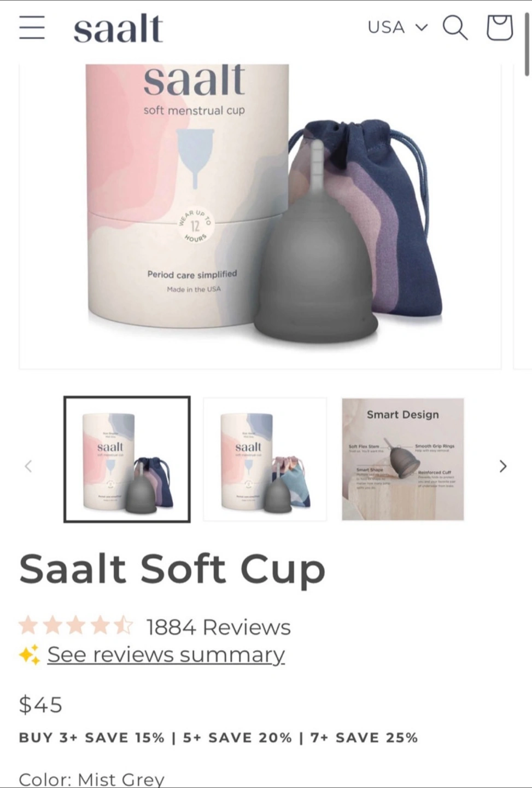Open the search magnifier icon
This screenshot has width=532, height=788.
click(455, 27)
